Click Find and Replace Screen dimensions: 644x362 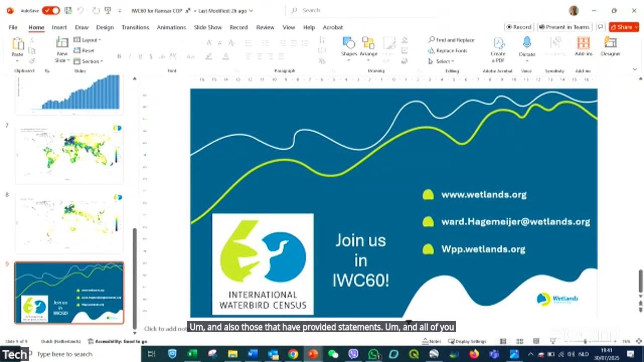(x=451, y=40)
